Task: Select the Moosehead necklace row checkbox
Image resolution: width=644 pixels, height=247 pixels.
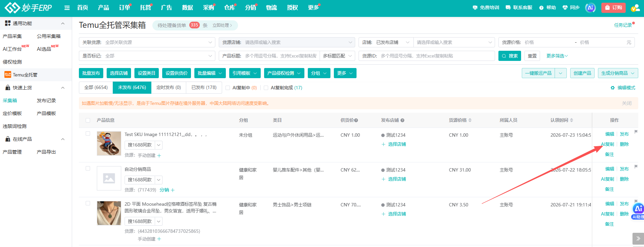Action: pos(88,203)
